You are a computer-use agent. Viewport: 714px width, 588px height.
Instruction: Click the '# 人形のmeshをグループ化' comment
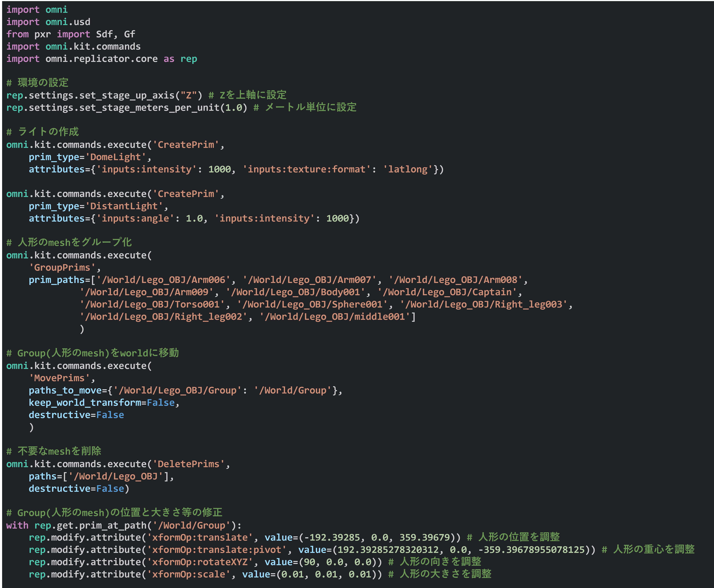tap(69, 242)
